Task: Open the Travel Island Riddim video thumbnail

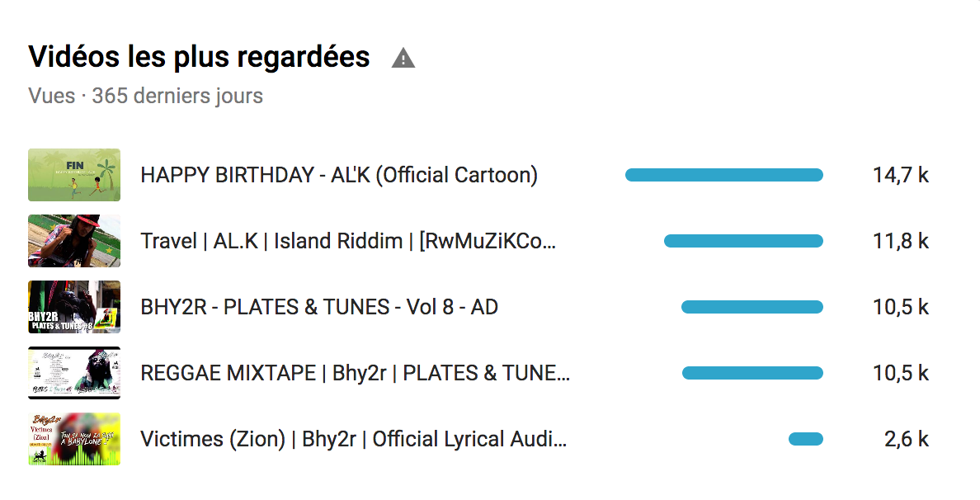Action: tap(74, 241)
